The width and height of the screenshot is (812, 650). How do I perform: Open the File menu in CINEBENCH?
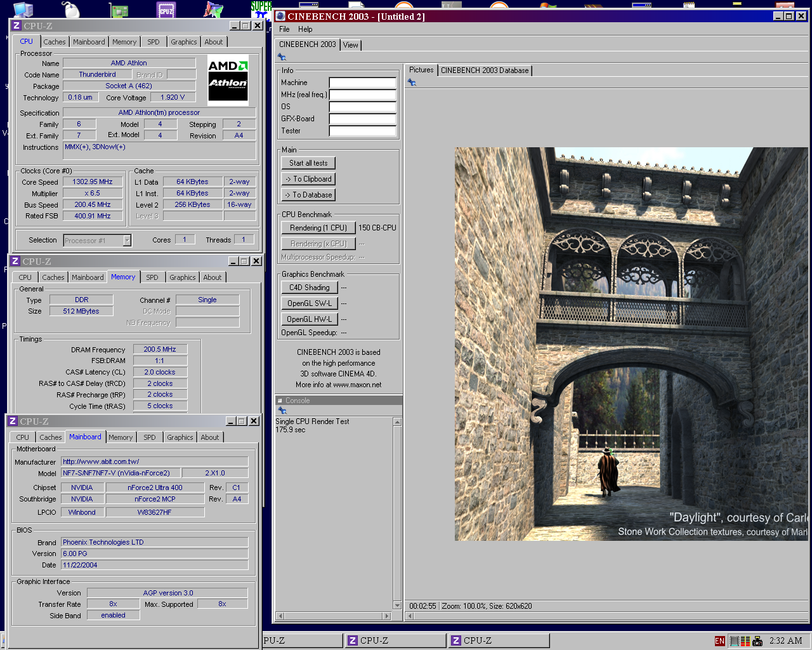(284, 29)
